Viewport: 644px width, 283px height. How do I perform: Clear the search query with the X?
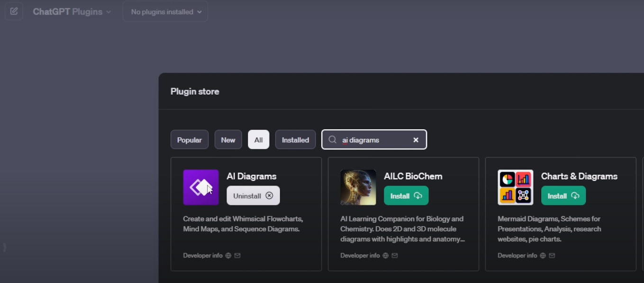point(416,139)
